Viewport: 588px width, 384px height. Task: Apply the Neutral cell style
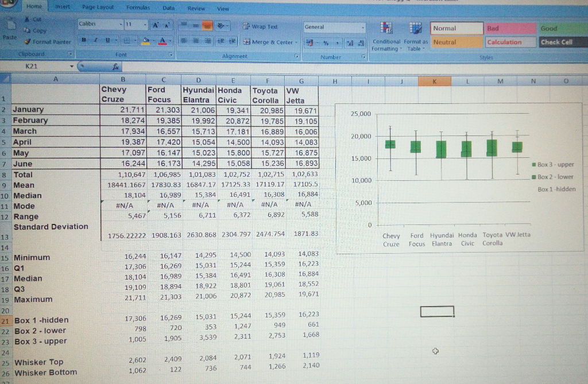point(457,42)
